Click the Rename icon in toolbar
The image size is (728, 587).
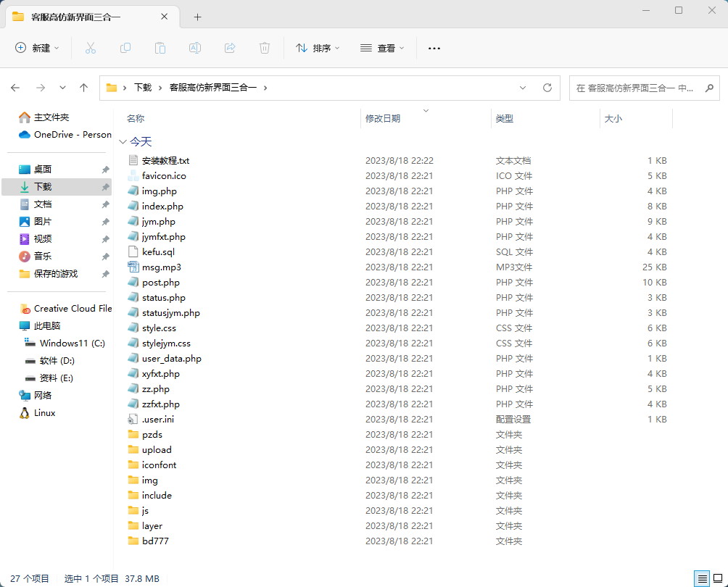coord(195,48)
